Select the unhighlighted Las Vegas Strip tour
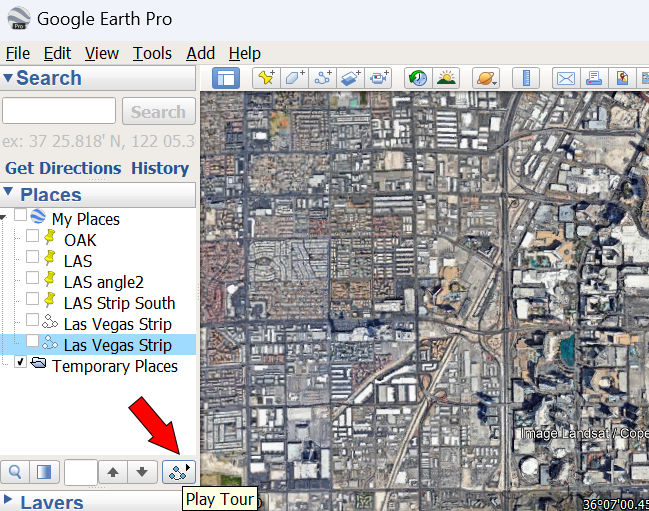The width and height of the screenshot is (649, 511). click(118, 324)
